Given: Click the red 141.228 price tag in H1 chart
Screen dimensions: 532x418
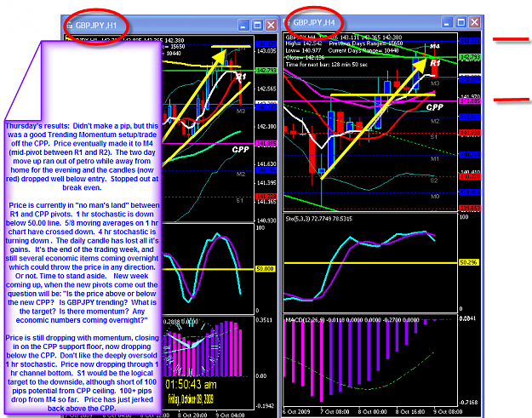Looking at the screenshot, I should [266, 196].
